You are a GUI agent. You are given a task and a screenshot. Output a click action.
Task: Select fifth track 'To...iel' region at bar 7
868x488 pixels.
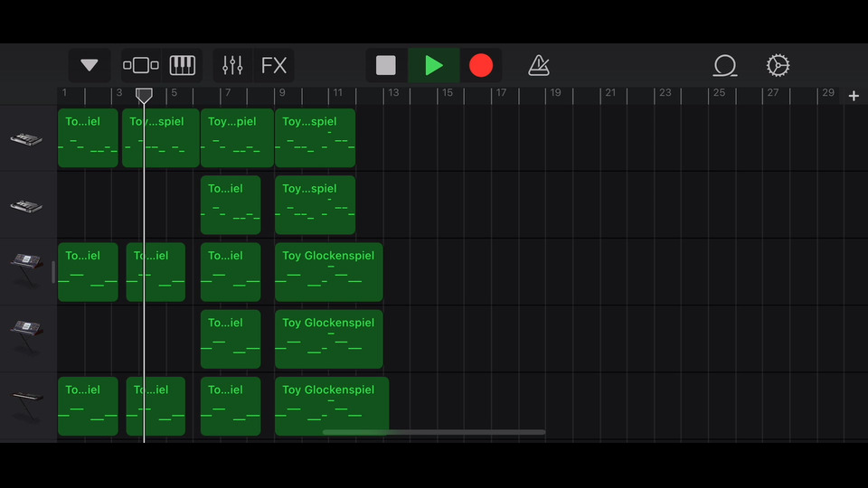tap(231, 406)
